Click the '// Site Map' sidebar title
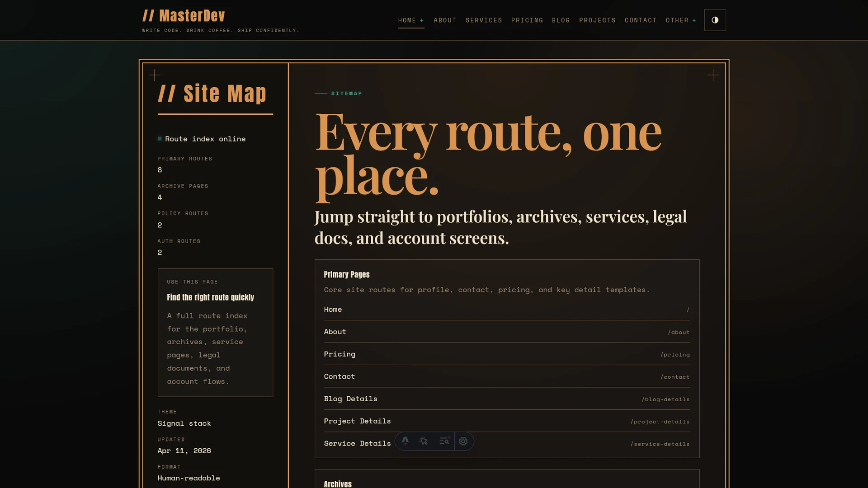The image size is (868, 488). tap(212, 94)
